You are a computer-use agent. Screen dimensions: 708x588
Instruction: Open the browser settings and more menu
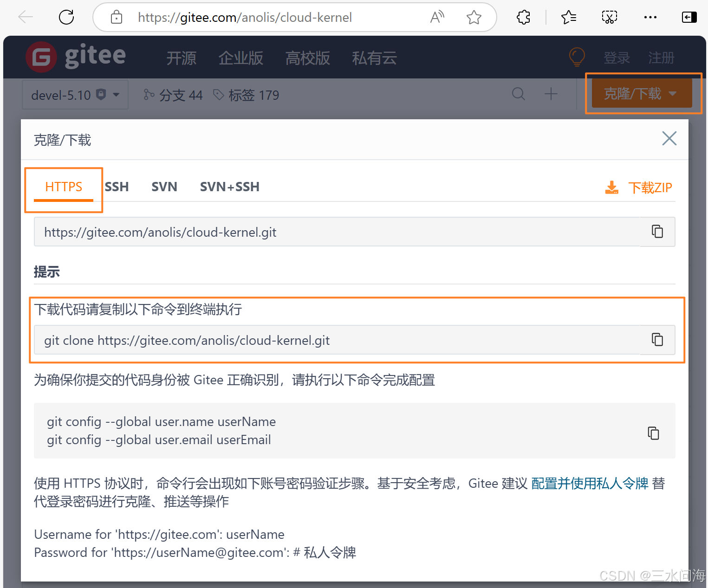click(650, 17)
